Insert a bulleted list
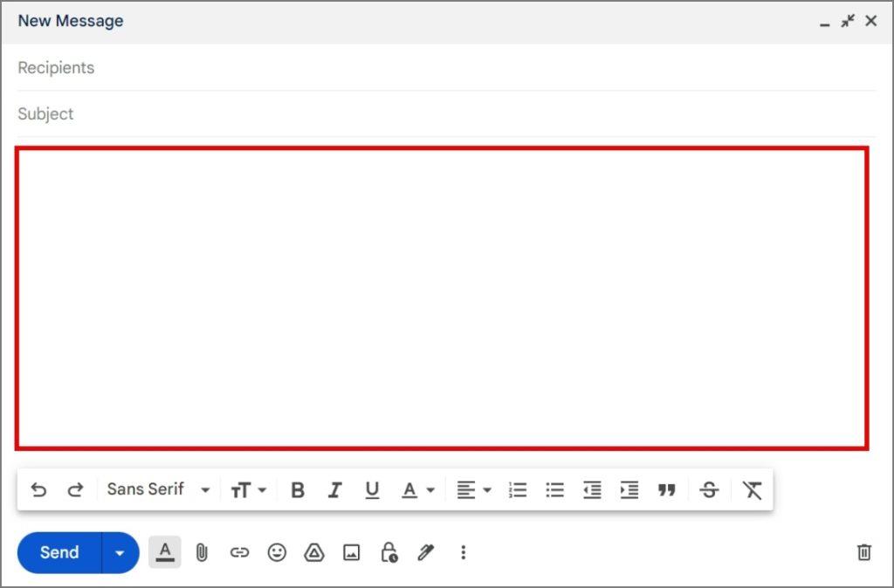 (554, 489)
